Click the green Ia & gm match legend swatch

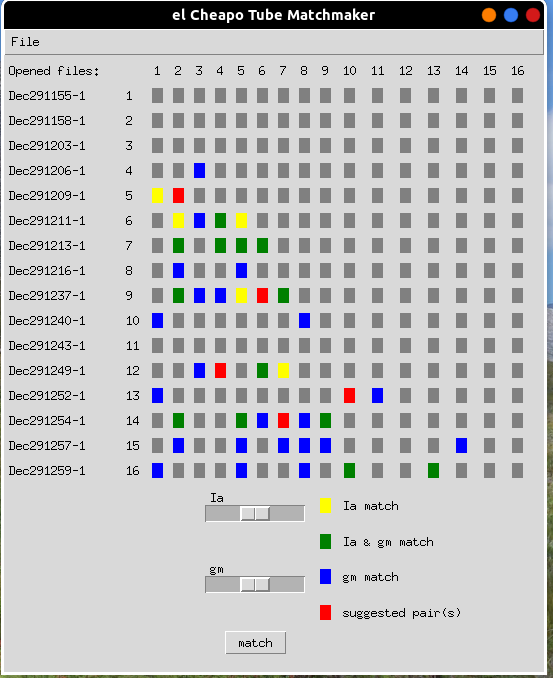(x=326, y=541)
